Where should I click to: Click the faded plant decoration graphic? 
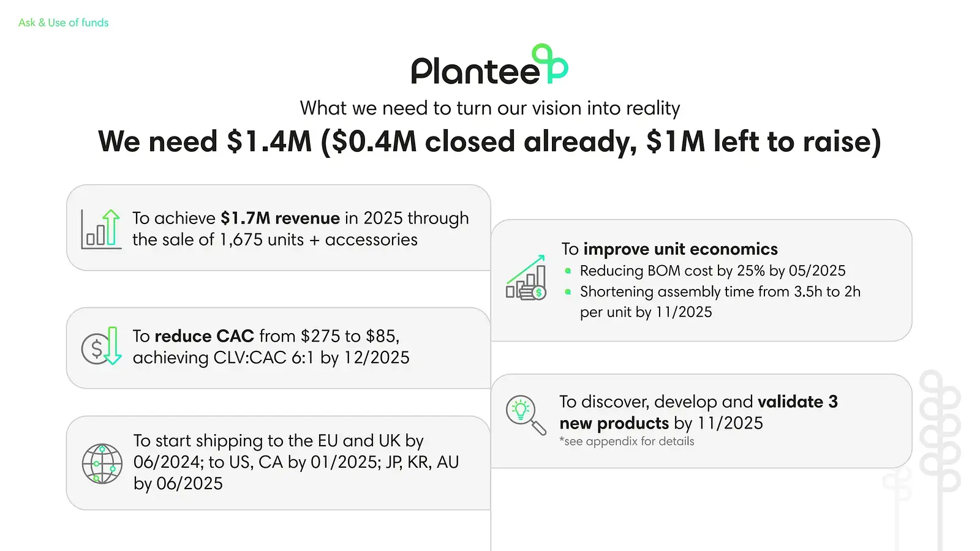(925, 459)
